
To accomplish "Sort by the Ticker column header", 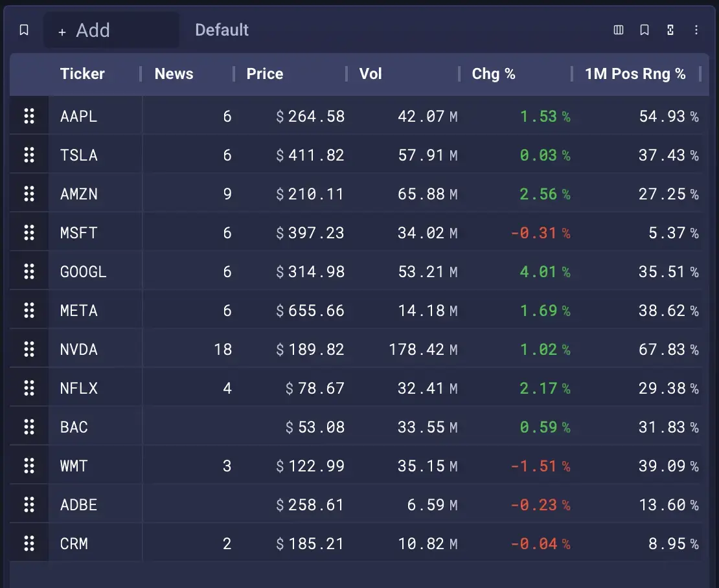I will click(x=82, y=74).
